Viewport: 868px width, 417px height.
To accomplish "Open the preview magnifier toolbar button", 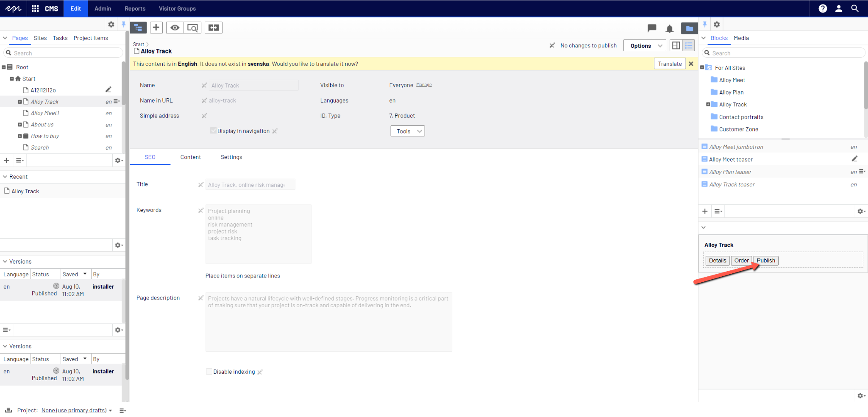I will click(192, 28).
